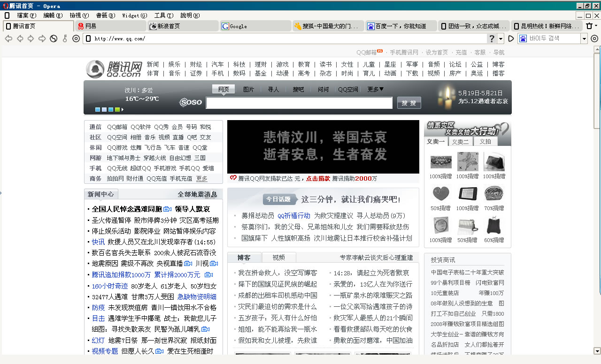601x364 pixels.
Task: Click the Baidu paw icon in the search field
Action: pyautogui.click(x=523, y=38)
